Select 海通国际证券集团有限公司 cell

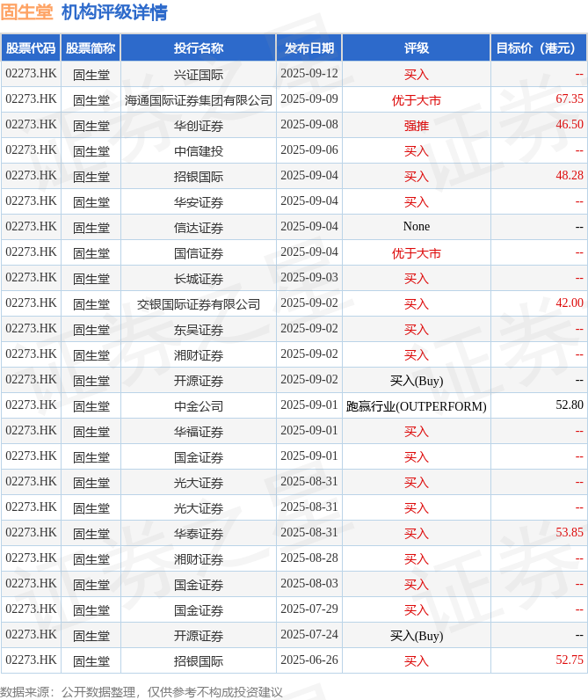click(198, 100)
